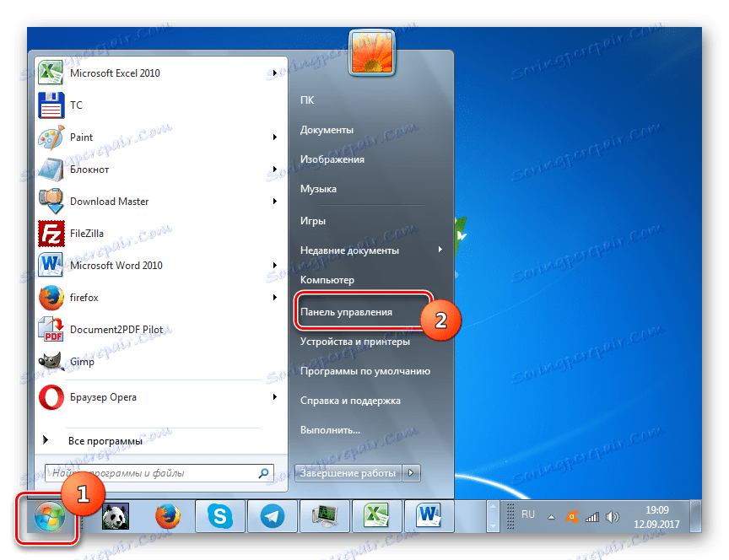Open ПК user folder
The image size is (729, 560).
pyautogui.click(x=307, y=100)
